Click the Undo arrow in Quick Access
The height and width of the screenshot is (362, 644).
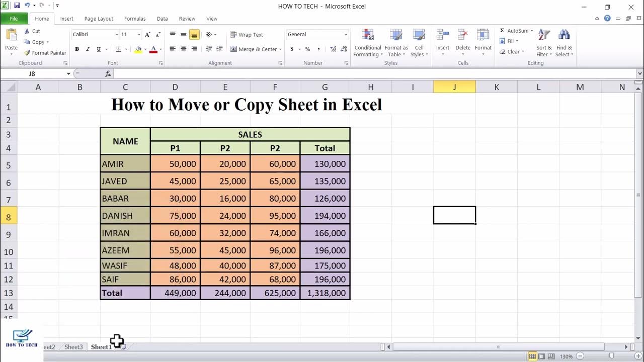pos(27,6)
